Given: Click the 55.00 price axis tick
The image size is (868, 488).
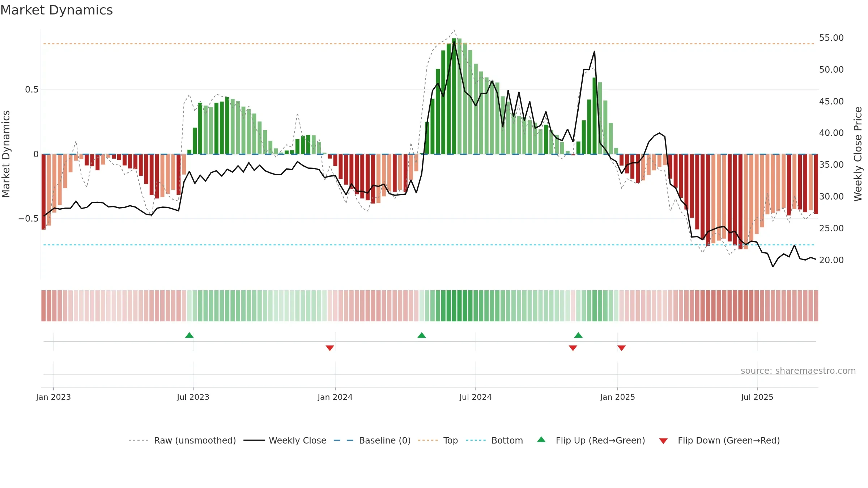Looking at the screenshot, I should coord(831,38).
